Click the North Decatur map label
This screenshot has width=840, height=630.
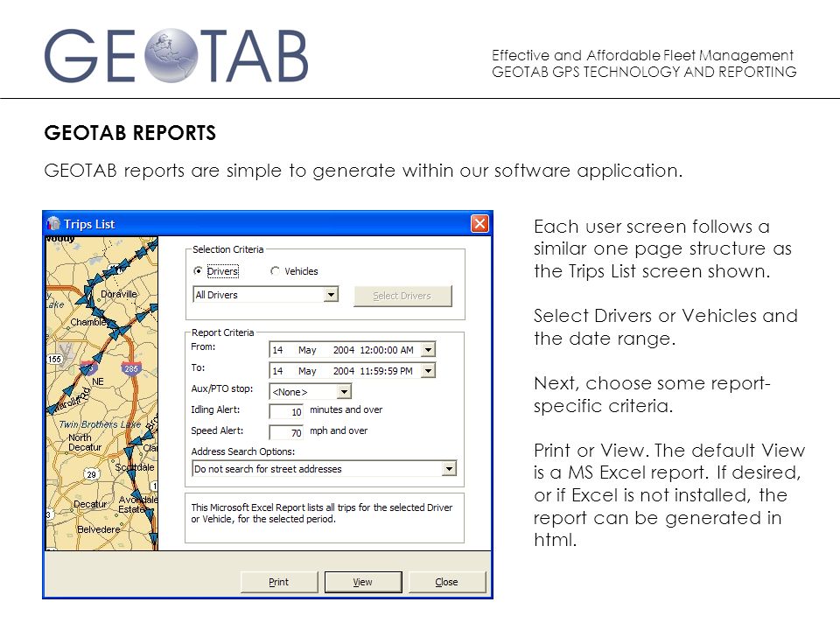(84, 442)
